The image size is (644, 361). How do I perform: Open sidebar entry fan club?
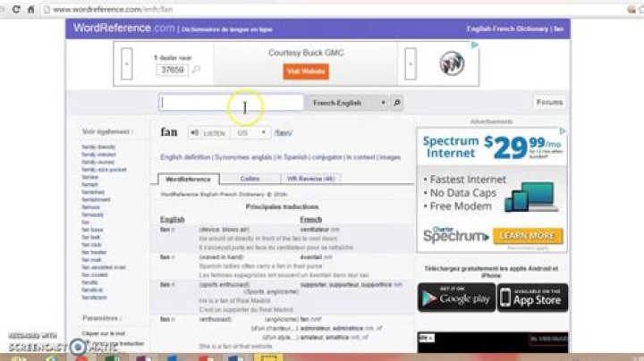[91, 245]
